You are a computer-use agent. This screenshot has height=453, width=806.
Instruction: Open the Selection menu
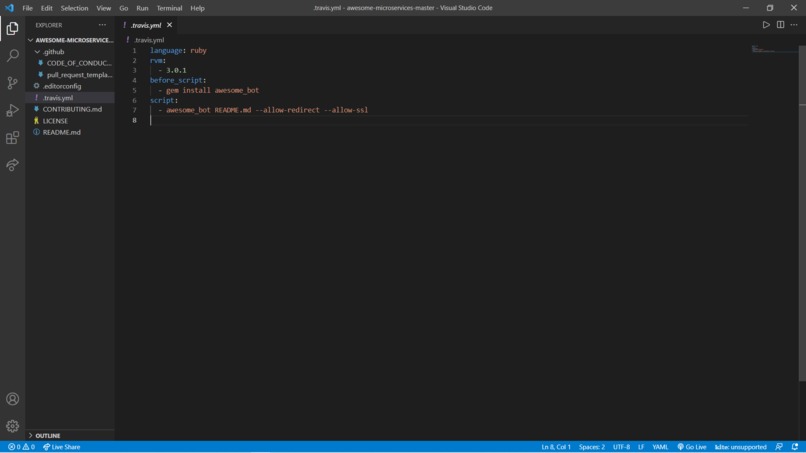click(x=75, y=8)
